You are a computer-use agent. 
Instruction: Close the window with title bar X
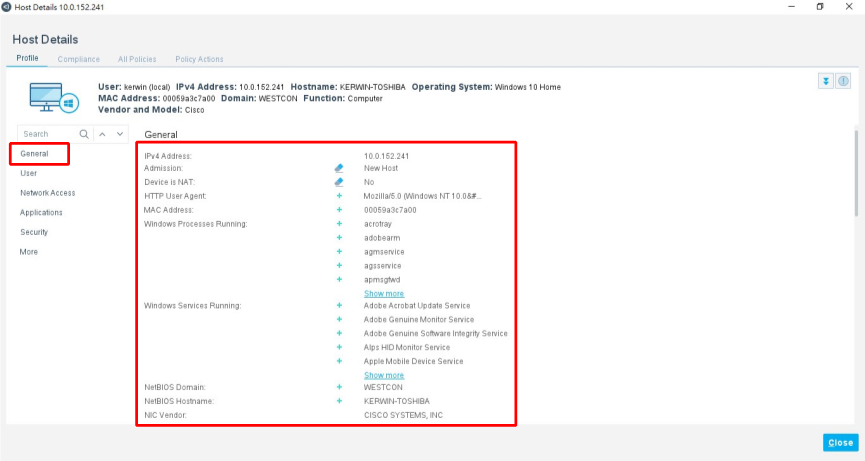pyautogui.click(x=849, y=7)
